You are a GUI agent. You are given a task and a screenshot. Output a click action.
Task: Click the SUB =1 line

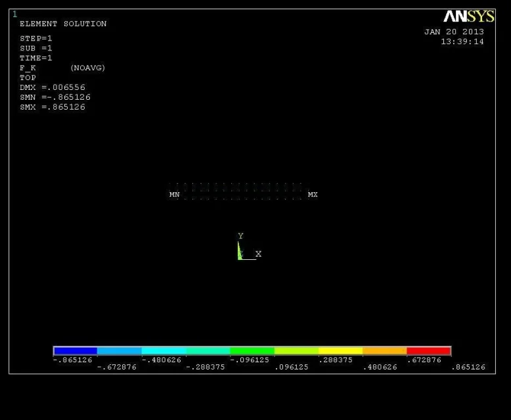coord(36,48)
